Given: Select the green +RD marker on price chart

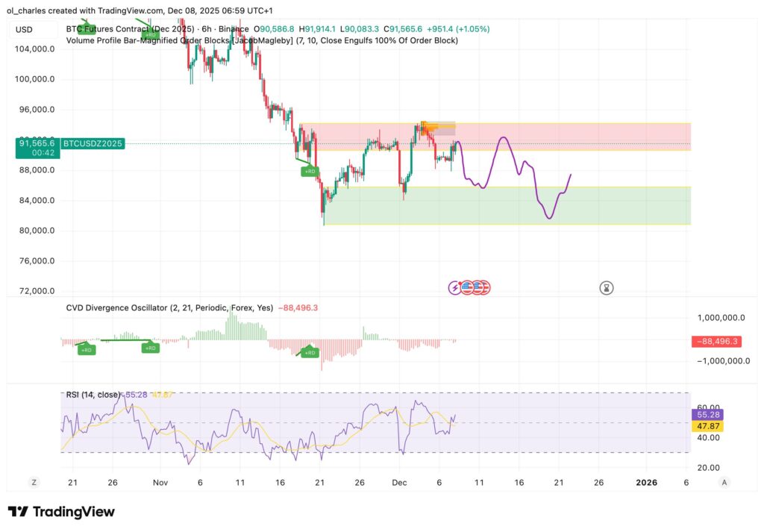Looking at the screenshot, I should pos(310,171).
